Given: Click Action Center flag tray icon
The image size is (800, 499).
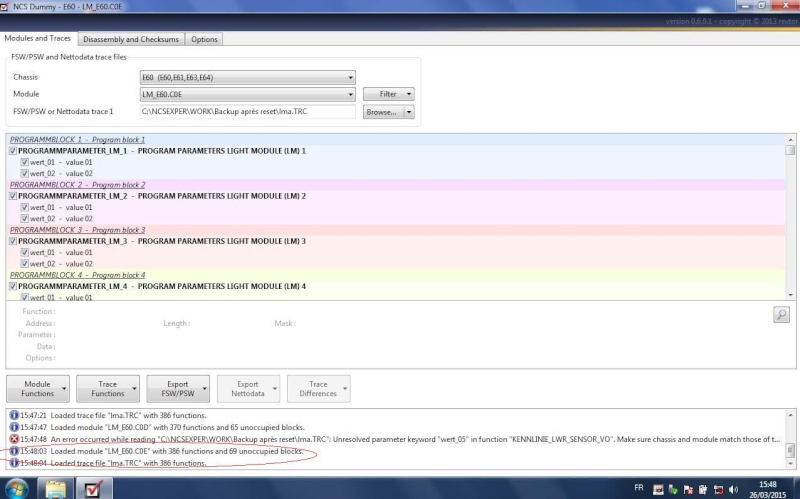Looking at the screenshot, I should 688,489.
